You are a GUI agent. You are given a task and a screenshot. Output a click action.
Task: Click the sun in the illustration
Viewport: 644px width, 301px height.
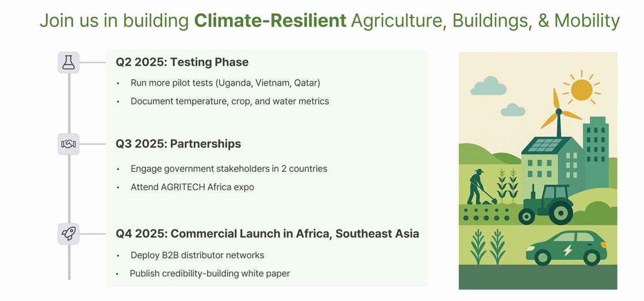coord(581,89)
